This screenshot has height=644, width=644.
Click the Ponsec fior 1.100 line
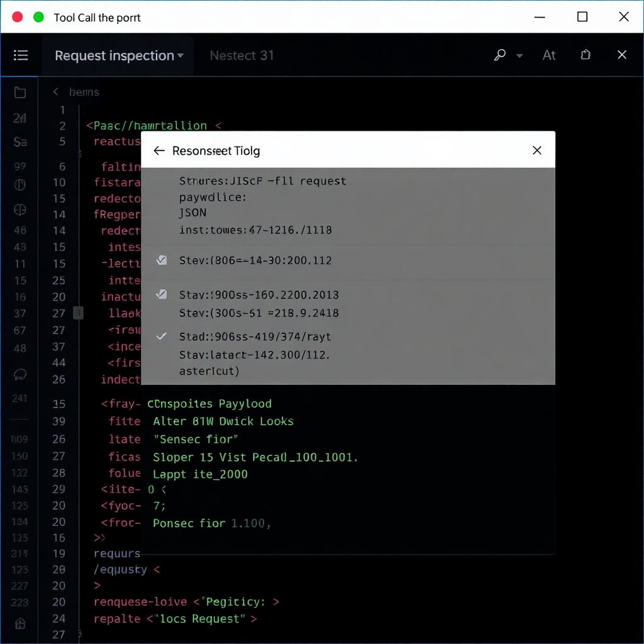coord(211,523)
